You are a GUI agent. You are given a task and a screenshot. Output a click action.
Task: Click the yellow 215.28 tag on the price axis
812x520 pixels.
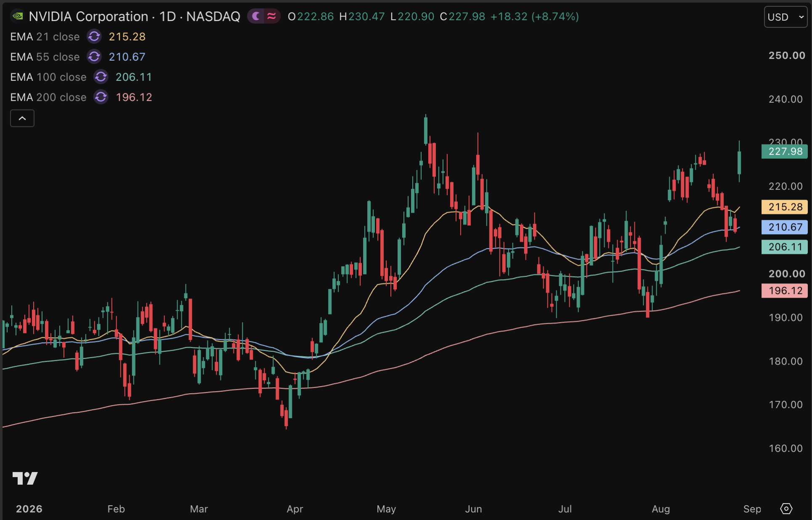click(785, 207)
